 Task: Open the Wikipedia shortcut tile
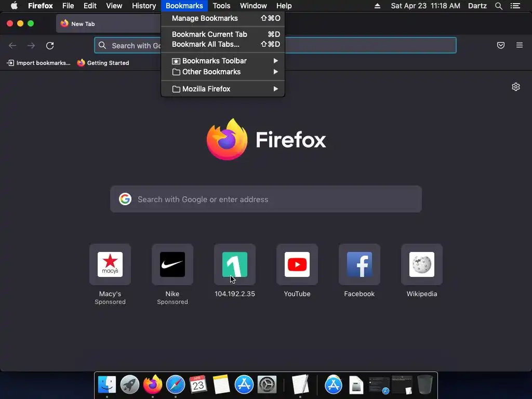(x=422, y=264)
